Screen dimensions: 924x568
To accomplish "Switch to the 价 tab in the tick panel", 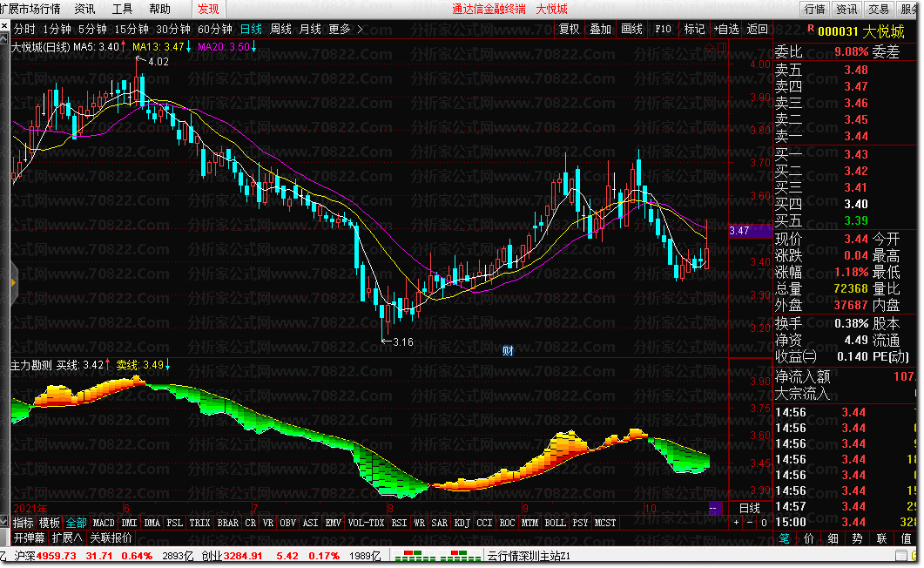I will pyautogui.click(x=808, y=538).
